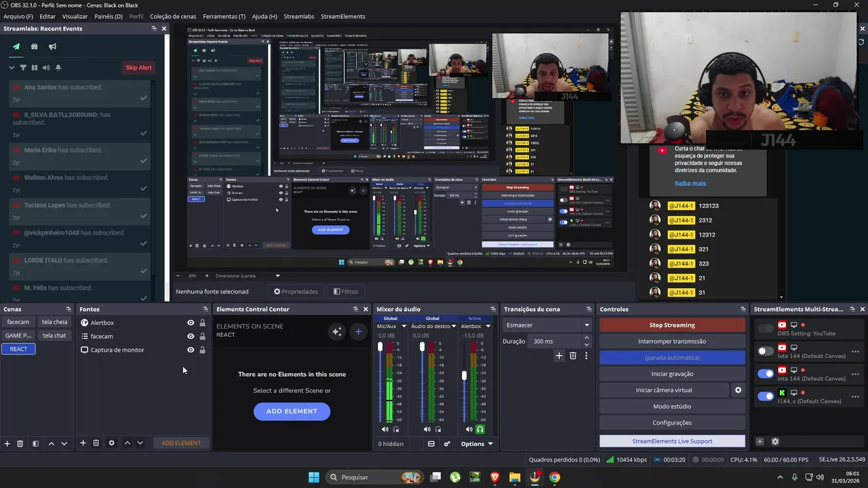Collapse the Recent Events toolbar chevron
Image resolution: width=868 pixels, height=488 pixels.
12,68
